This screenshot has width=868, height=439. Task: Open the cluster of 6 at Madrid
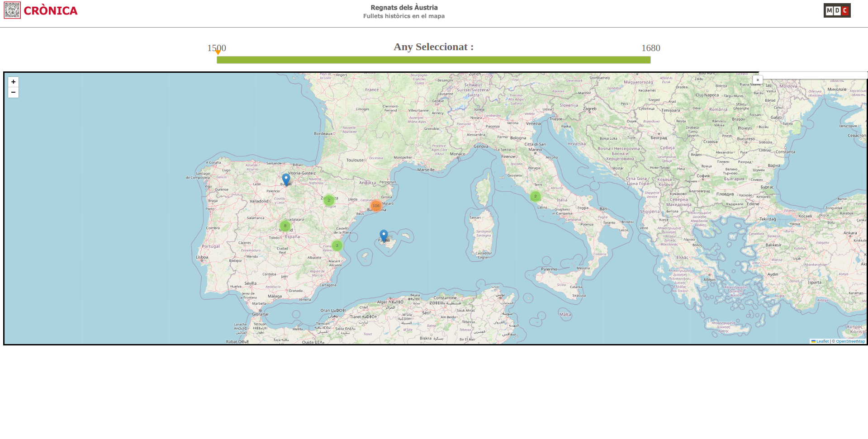tap(285, 226)
